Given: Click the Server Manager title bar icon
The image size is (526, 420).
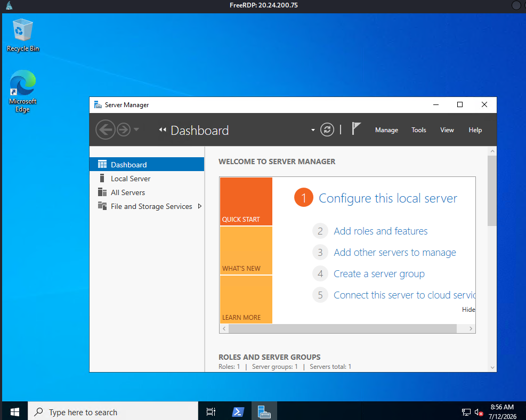Looking at the screenshot, I should point(98,104).
